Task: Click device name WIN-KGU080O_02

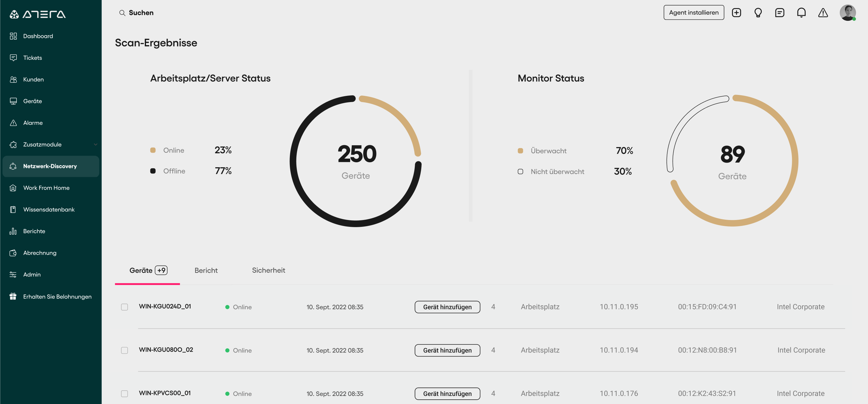Action: pyautogui.click(x=166, y=350)
